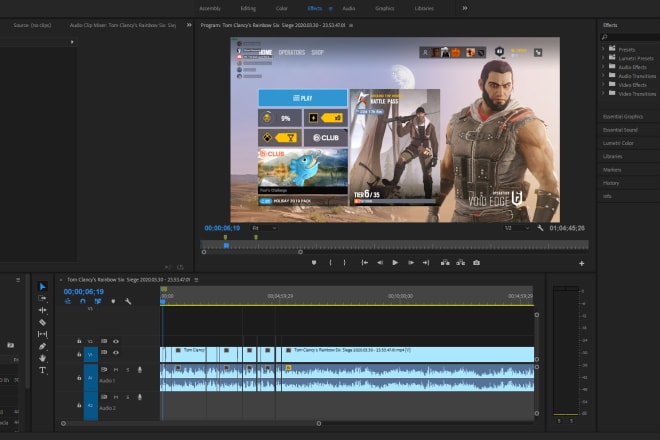
Task: Expand the Video Effects folder
Action: (x=603, y=85)
